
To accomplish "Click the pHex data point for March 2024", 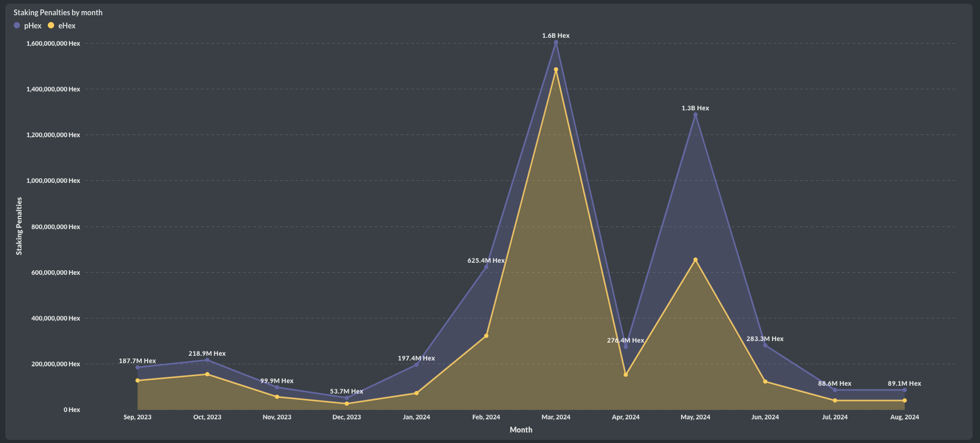I will pyautogui.click(x=556, y=43).
